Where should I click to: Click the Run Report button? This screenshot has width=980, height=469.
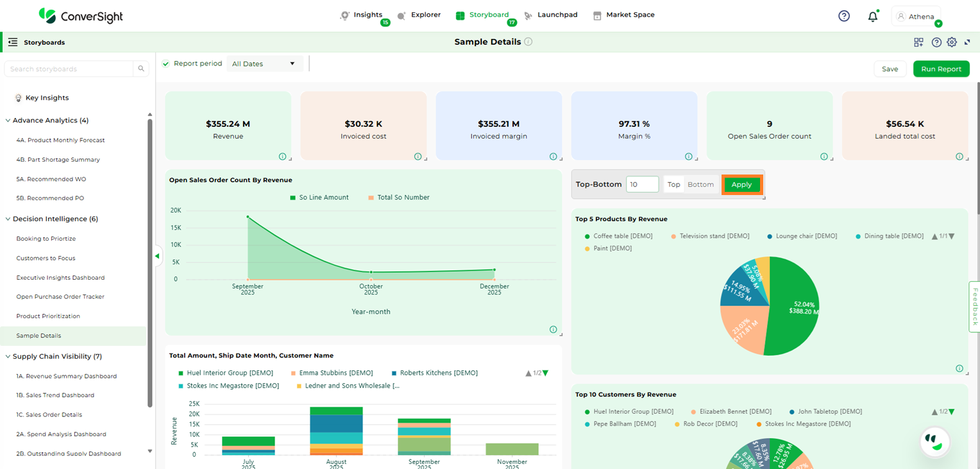pos(941,69)
